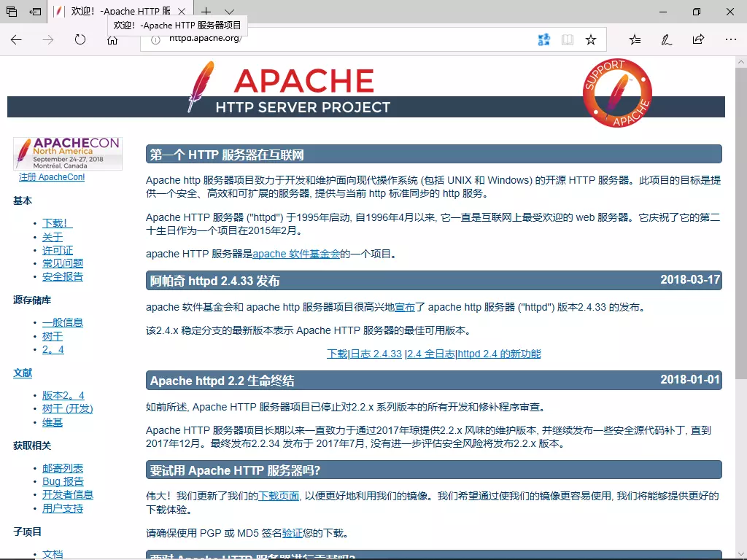Screen dimensions: 747x560
Task: Expand tab previews chevron
Action: (x=229, y=12)
